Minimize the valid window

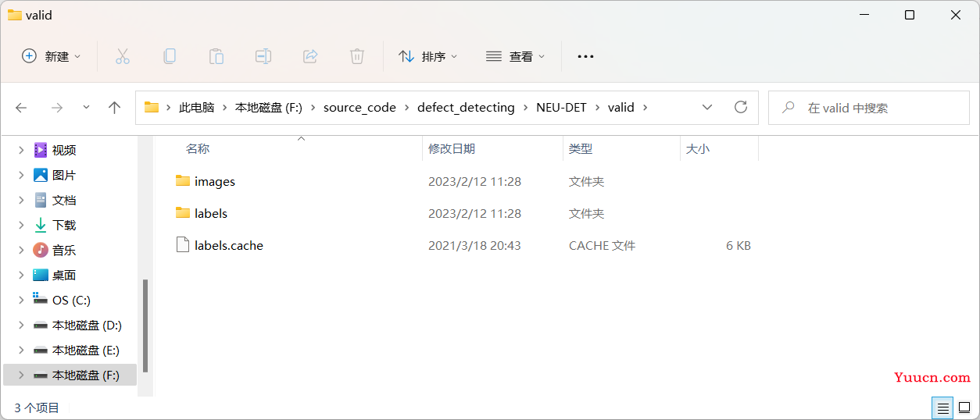tap(864, 15)
